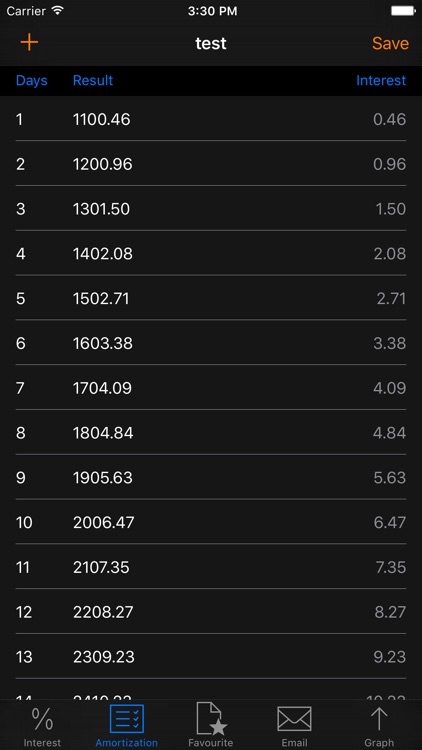
Task: Select the Amortization checklist icon
Action: (x=127, y=719)
